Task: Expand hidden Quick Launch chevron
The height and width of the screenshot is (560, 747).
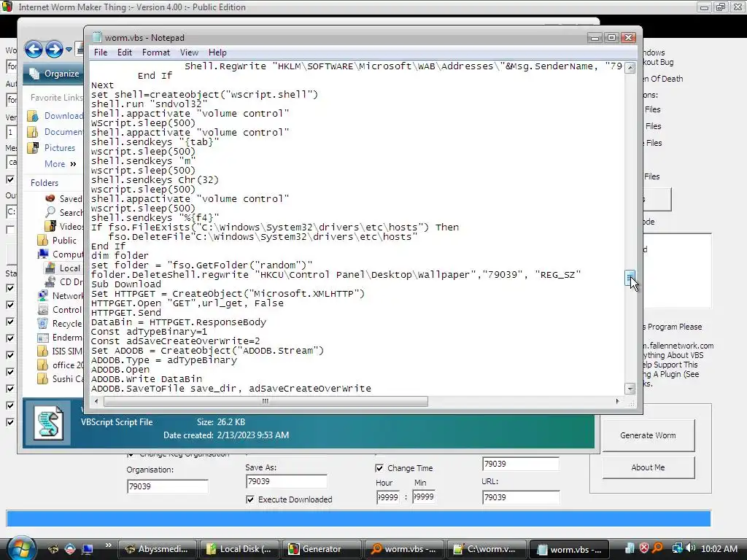Action: [108, 545]
